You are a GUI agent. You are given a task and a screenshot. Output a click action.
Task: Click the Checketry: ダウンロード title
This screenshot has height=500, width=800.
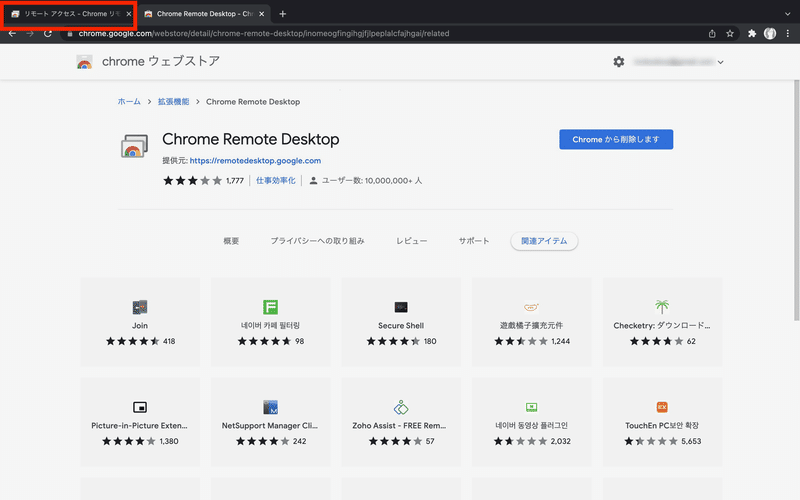(662, 326)
